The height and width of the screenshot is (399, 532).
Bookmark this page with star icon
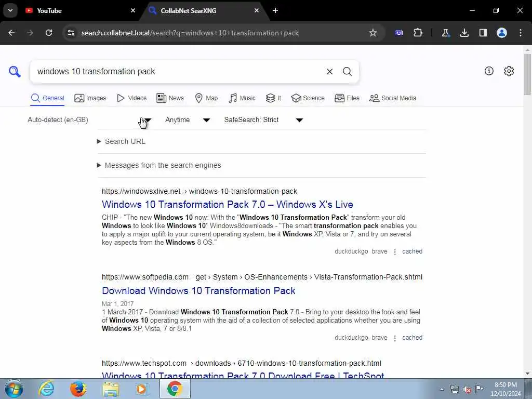373,33
